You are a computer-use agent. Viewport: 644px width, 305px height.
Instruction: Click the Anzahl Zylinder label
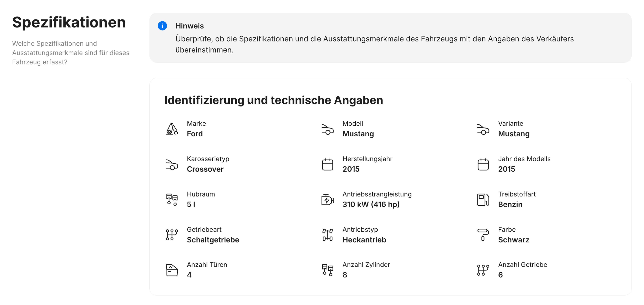click(x=366, y=264)
